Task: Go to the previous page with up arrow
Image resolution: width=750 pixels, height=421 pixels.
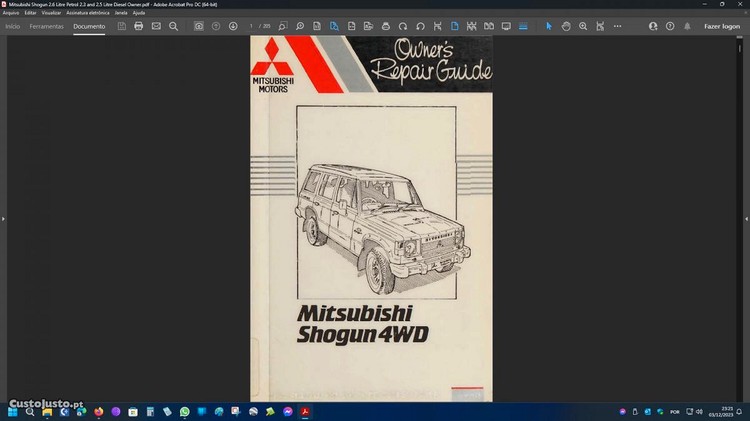Action: coord(216,26)
